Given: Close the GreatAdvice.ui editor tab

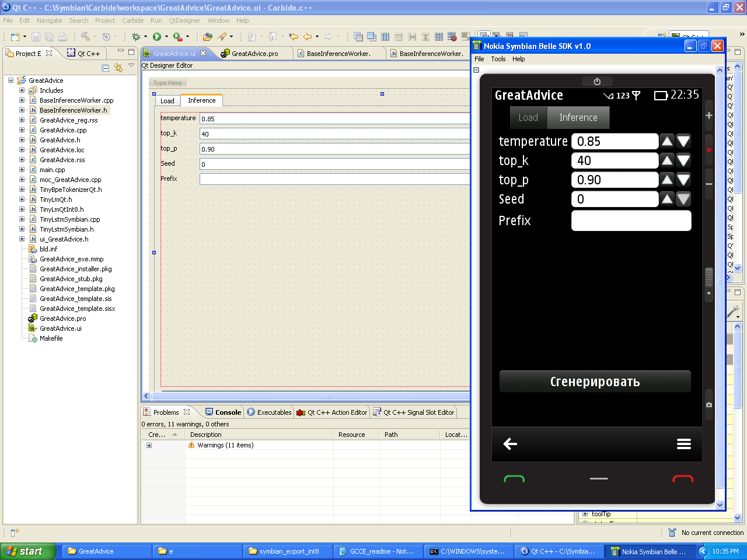Looking at the screenshot, I should 203,53.
